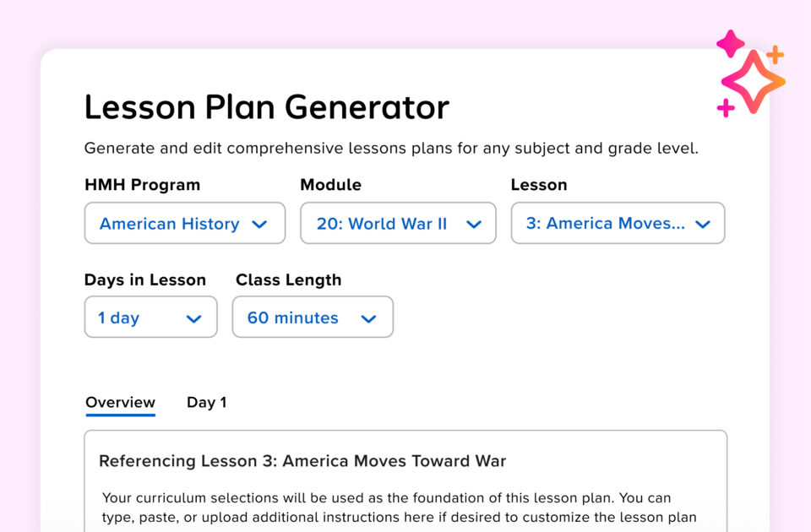Click the chevron beside 60 minutes
This screenshot has width=811, height=532.
[x=368, y=317]
